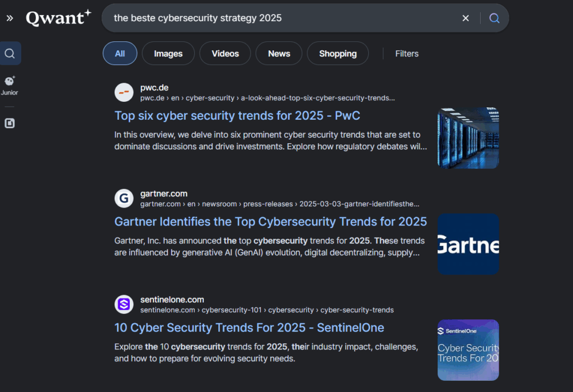Click the PwC site favicon
Viewport: 573px width, 392px height.
[x=124, y=92]
